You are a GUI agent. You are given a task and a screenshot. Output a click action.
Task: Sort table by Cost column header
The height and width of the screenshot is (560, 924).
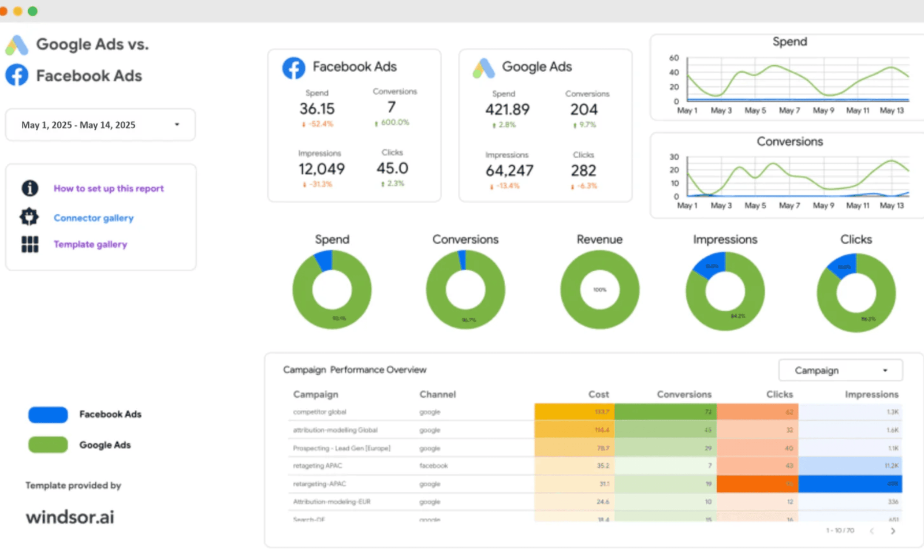tap(598, 394)
